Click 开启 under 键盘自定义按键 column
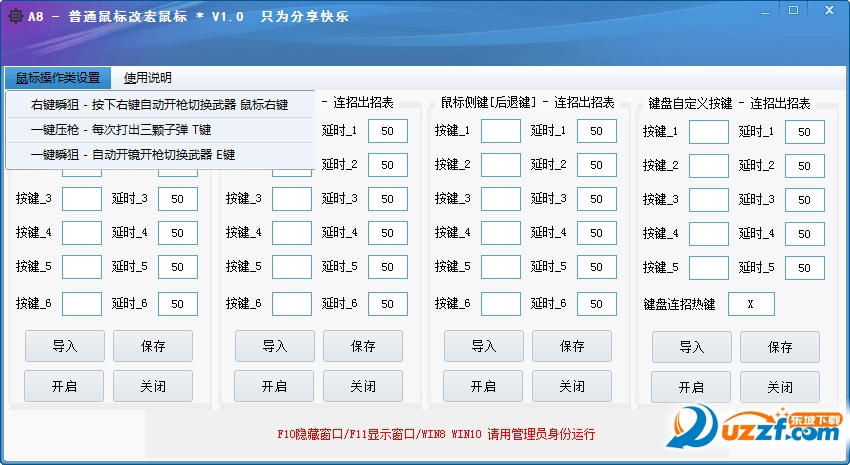The image size is (850, 465). pos(691,387)
